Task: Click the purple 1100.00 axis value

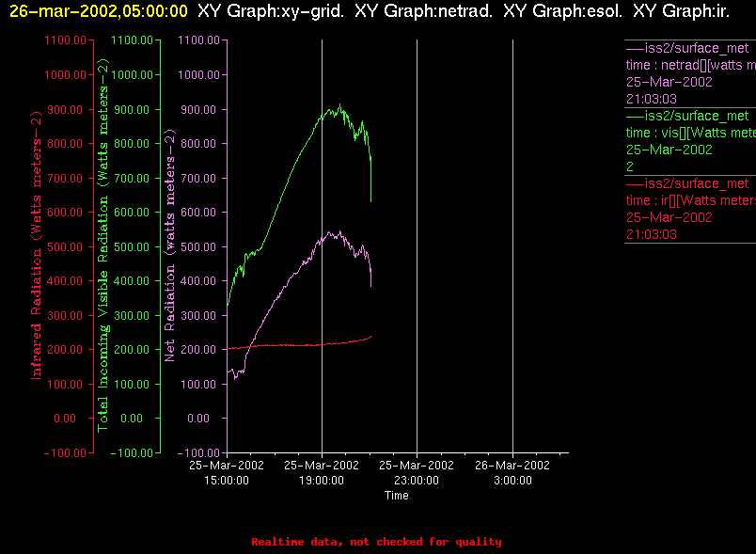Action: point(198,40)
